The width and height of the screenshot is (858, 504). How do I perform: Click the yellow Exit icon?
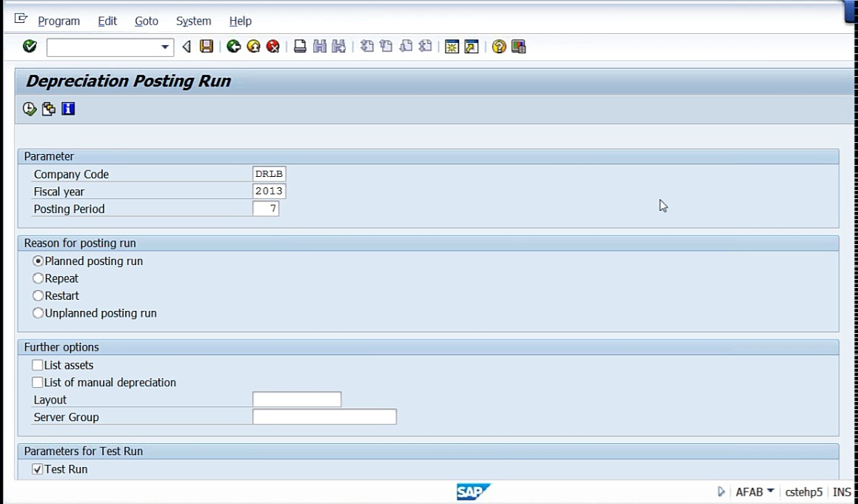pyautogui.click(x=253, y=47)
